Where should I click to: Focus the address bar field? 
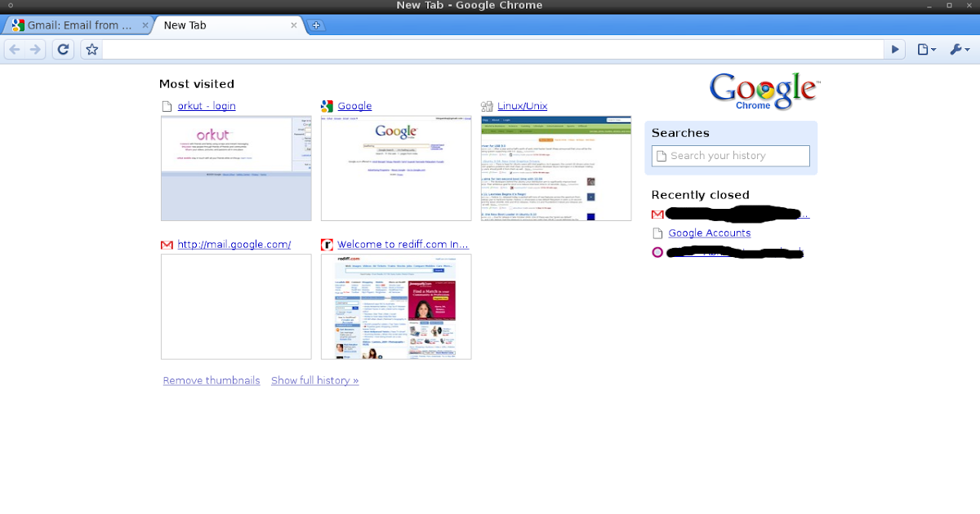tap(492, 50)
